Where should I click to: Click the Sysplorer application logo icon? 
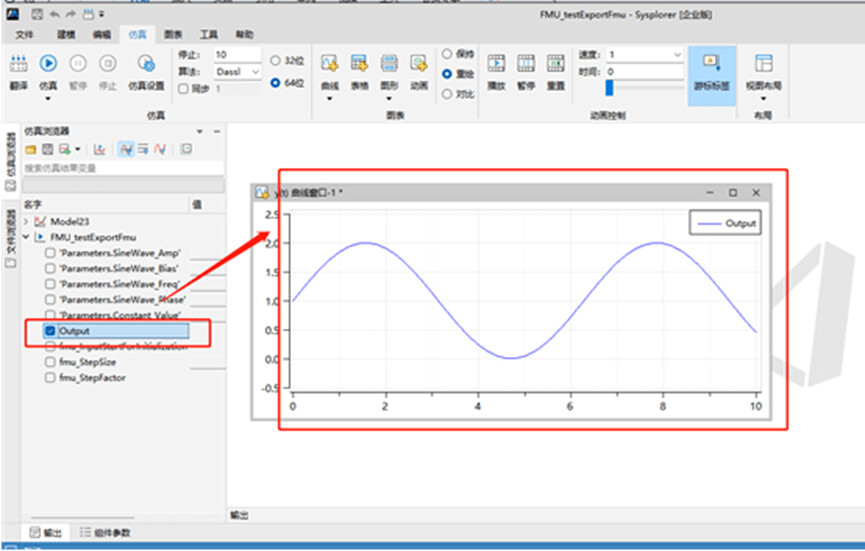tap(12, 14)
